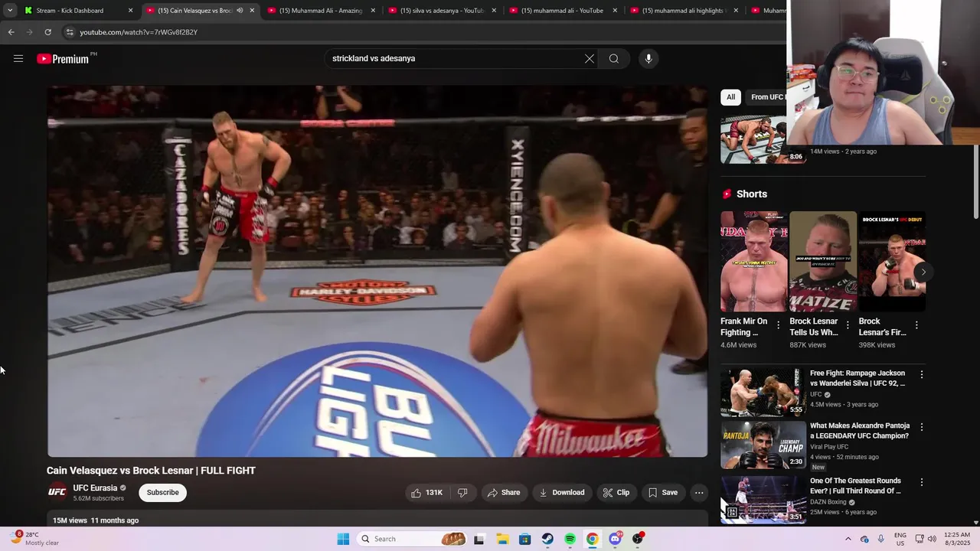Open options for Frank Mir short
The height and width of the screenshot is (551, 980).
(x=779, y=325)
